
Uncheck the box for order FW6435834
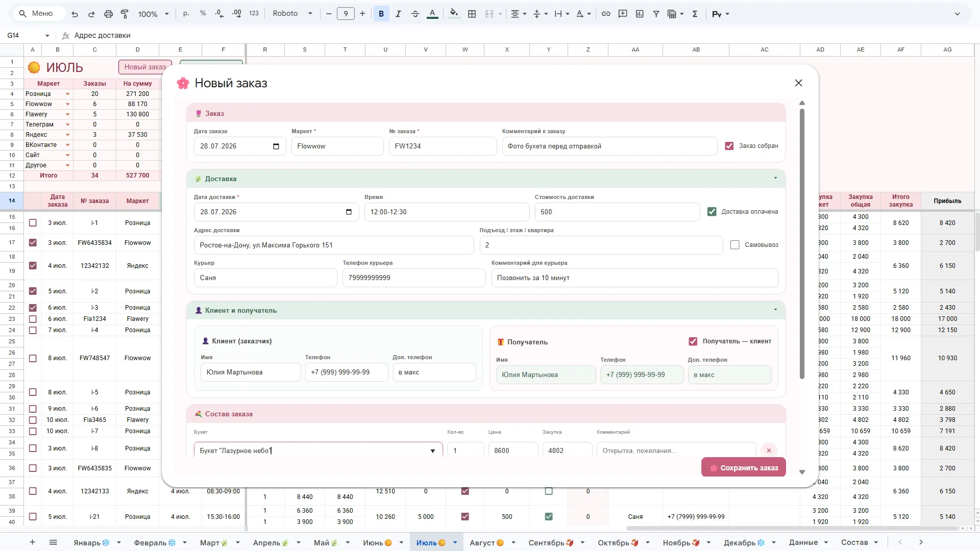[x=33, y=242]
